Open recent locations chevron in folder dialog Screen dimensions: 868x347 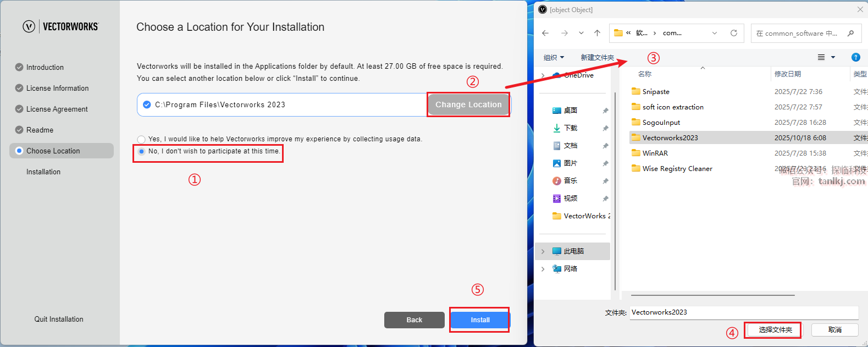point(581,33)
